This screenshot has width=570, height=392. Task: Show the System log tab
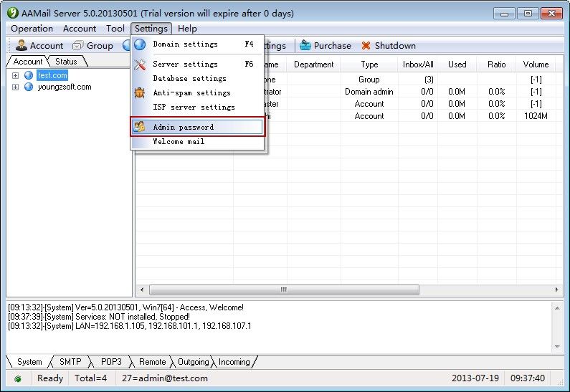click(29, 362)
